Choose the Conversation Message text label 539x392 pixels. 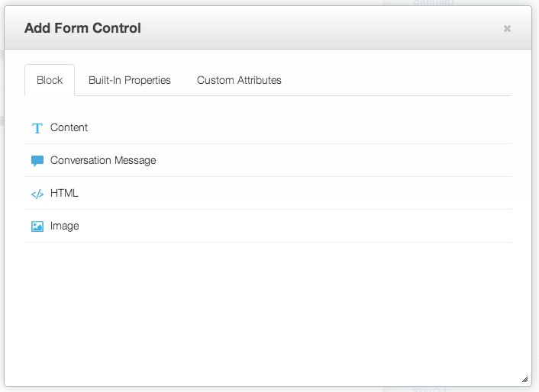[x=103, y=160]
